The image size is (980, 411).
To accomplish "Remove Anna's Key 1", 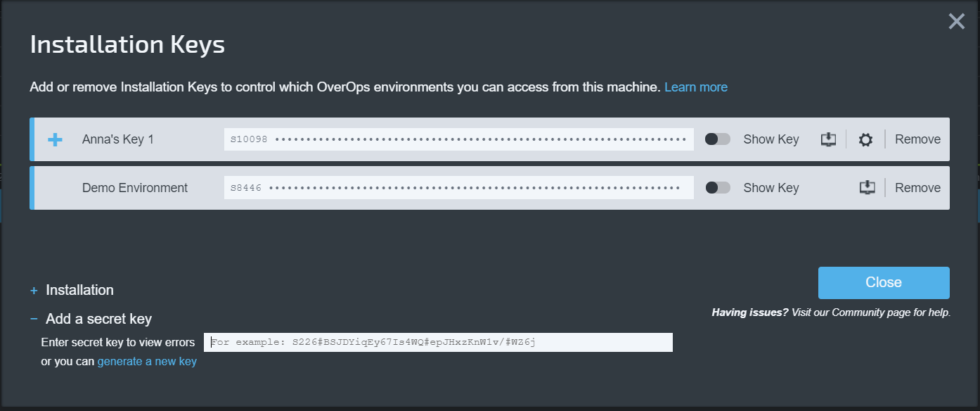I will coord(917,139).
